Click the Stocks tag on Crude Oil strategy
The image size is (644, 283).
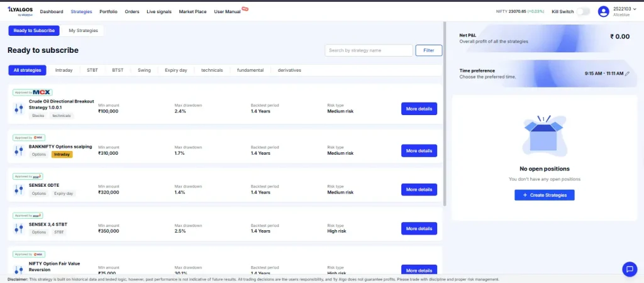[38, 116]
